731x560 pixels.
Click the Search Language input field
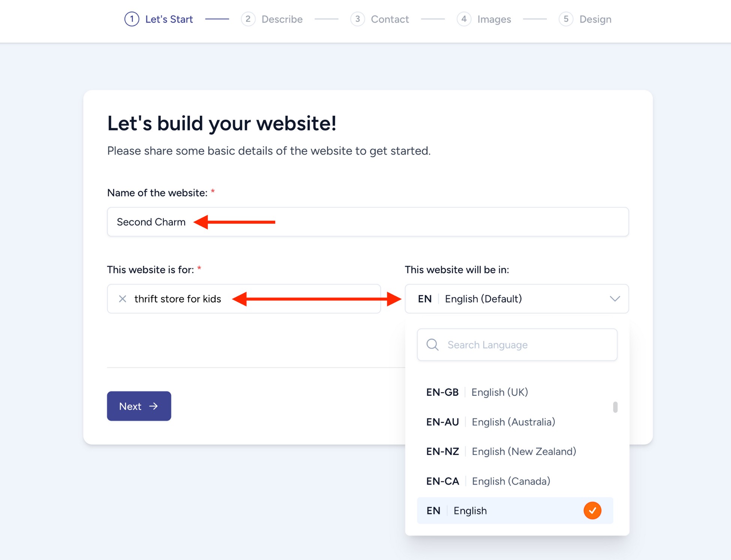tap(517, 344)
